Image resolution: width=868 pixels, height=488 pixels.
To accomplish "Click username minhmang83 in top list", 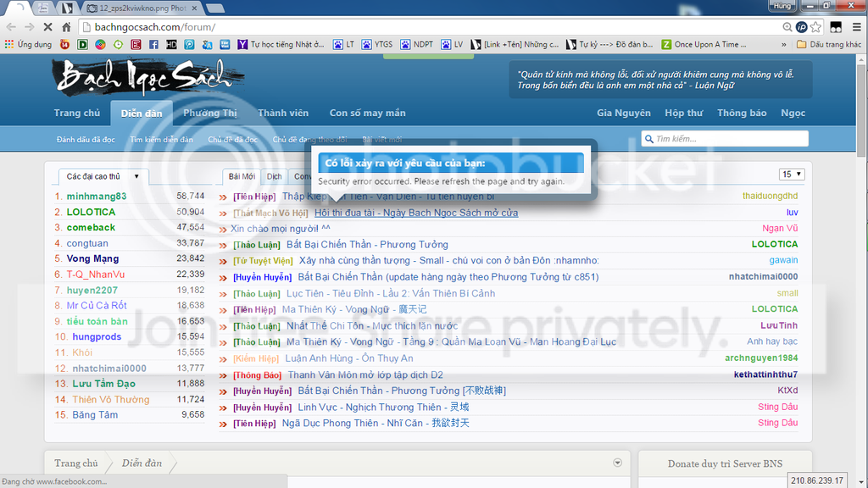I will click(97, 196).
